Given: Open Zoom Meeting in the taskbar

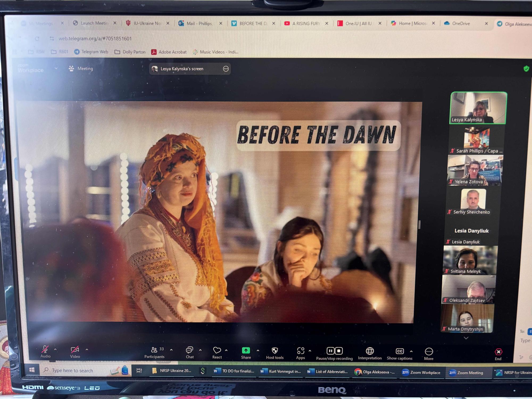Looking at the screenshot, I should [x=466, y=373].
